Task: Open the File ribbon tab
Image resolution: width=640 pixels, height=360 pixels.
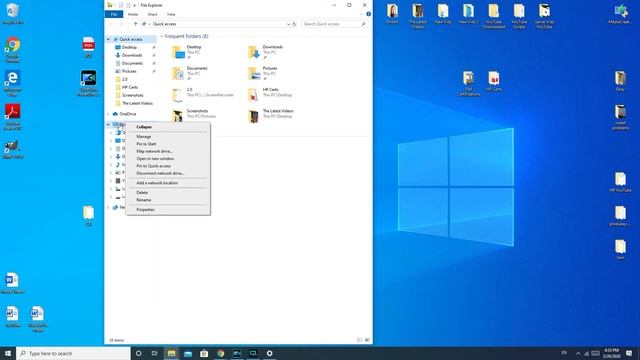Action: (114, 14)
